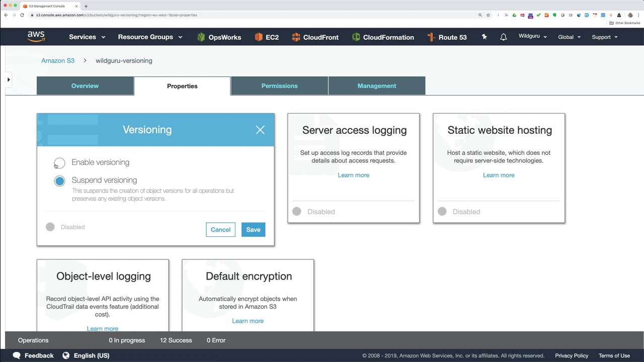Click the globe language icon in footer
Screen dimensions: 644x362
(66, 355)
